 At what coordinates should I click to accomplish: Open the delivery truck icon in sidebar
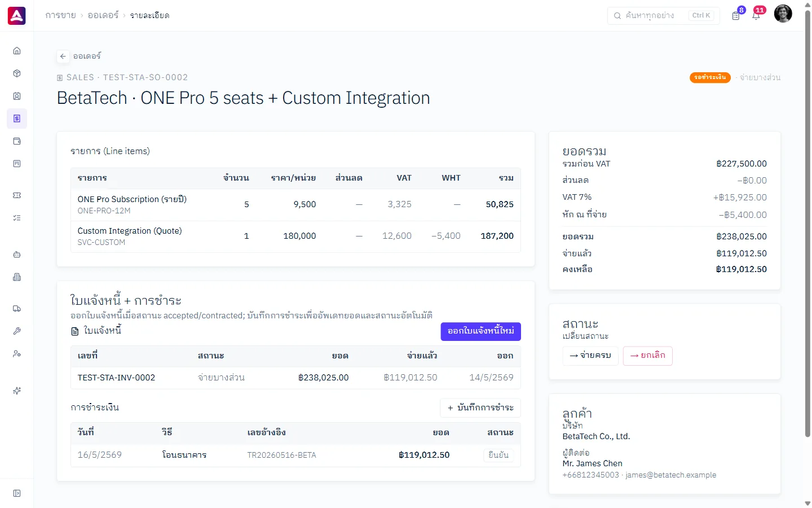17,309
